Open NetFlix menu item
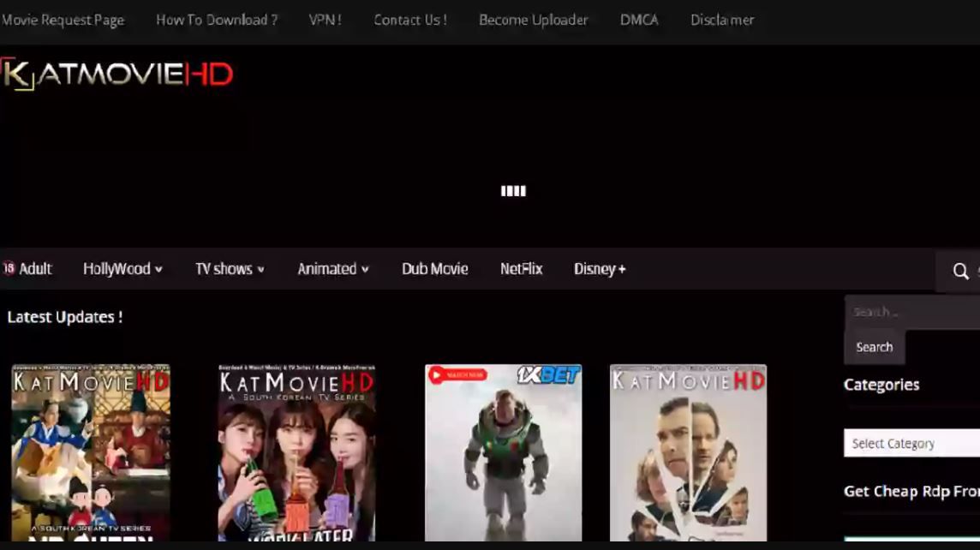Screen dimensions: 980x550 (x=521, y=269)
